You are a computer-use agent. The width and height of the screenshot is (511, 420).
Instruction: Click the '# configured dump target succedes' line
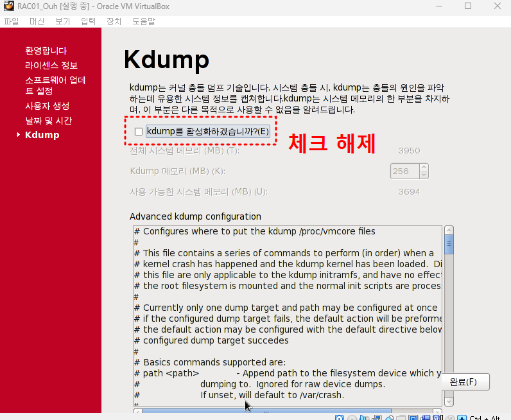(x=211, y=340)
